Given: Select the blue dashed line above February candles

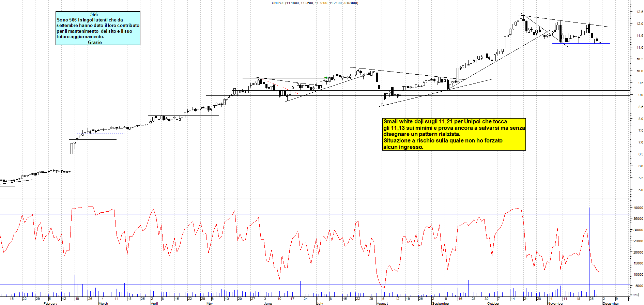Looking at the screenshot, I should click(101, 134).
